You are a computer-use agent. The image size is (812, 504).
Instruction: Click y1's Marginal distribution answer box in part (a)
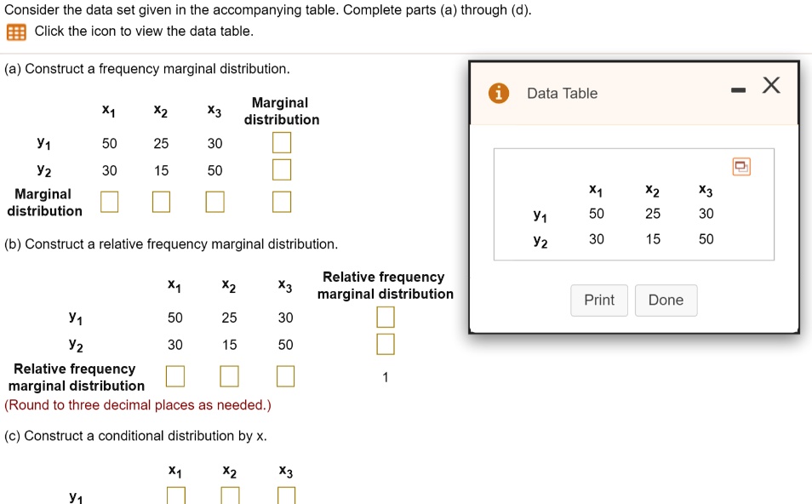point(281,142)
